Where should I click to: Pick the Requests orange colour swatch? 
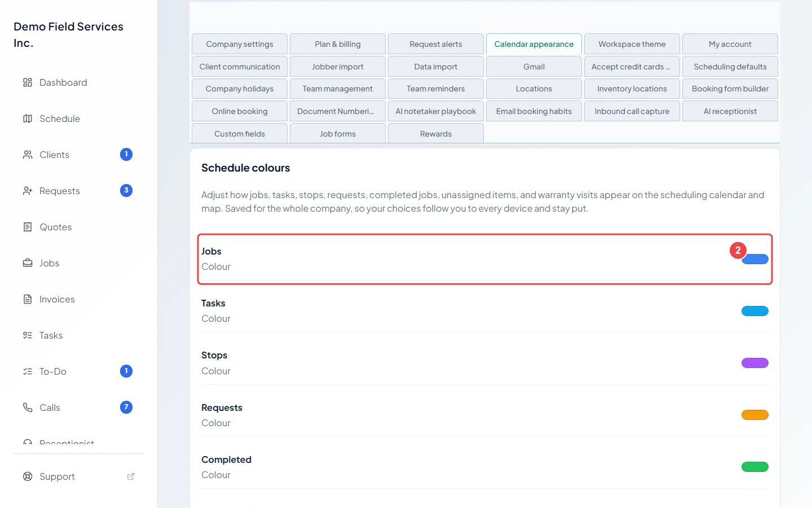click(755, 415)
